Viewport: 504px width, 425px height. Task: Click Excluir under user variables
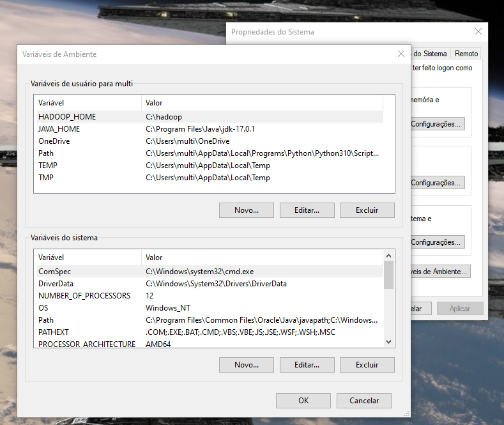367,210
